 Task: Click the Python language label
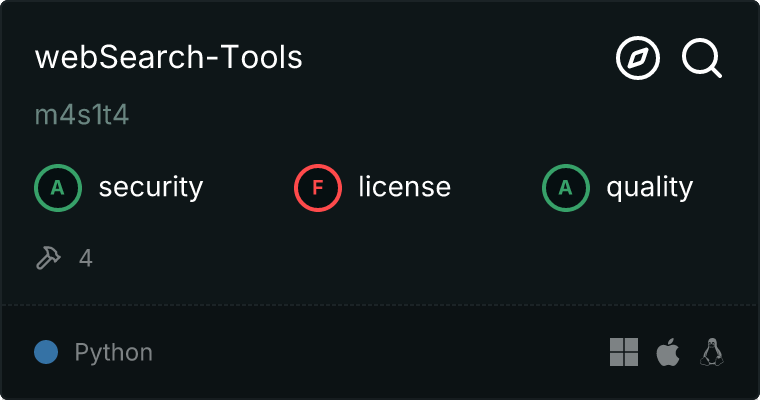113,353
